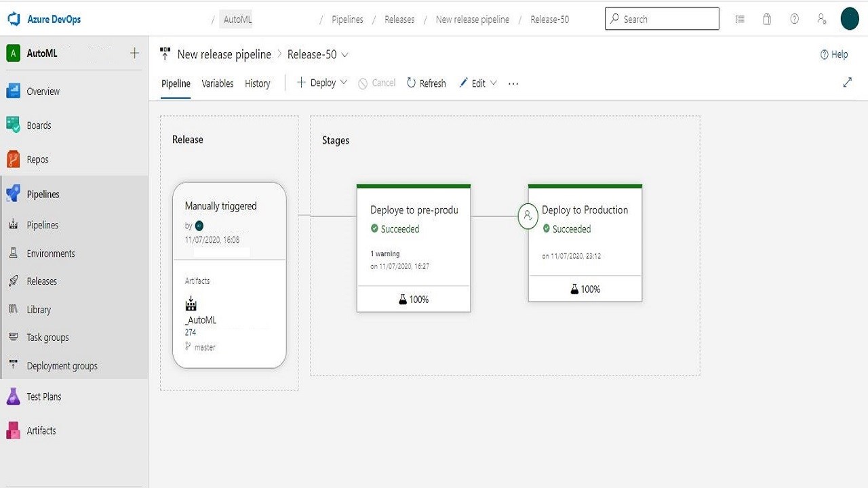
Task: Click the master branch label
Action: click(205, 347)
